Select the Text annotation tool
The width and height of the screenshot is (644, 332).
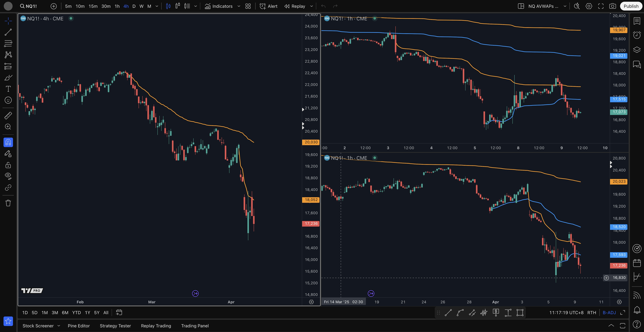(8, 89)
